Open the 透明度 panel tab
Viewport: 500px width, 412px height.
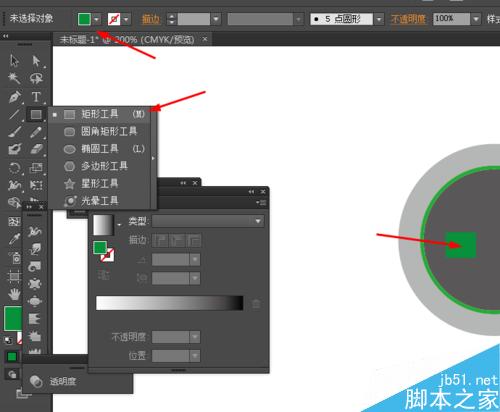pos(63,381)
